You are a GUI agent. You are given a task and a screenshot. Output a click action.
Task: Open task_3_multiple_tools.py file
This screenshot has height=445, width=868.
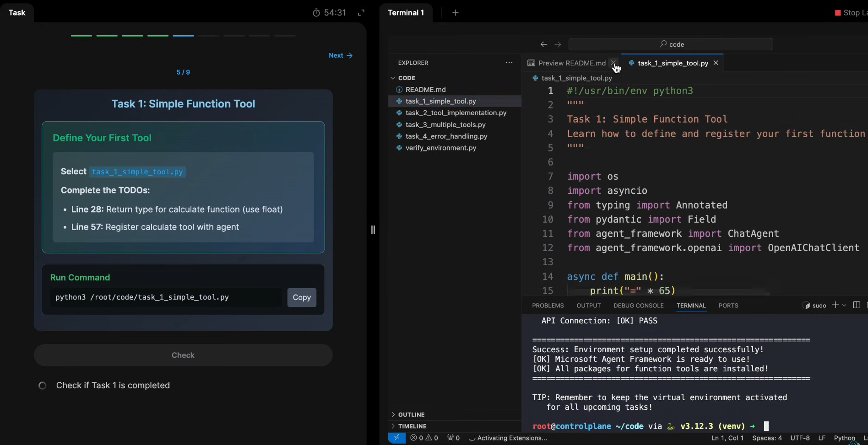tap(445, 125)
